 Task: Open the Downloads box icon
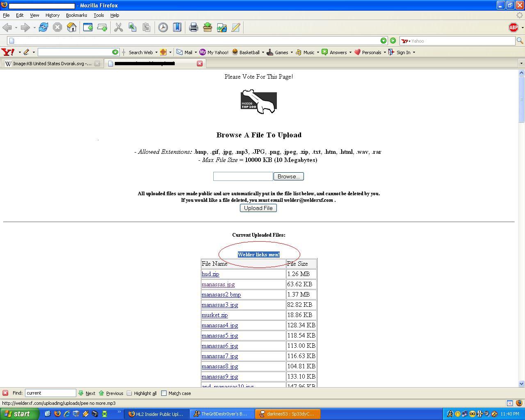208,27
